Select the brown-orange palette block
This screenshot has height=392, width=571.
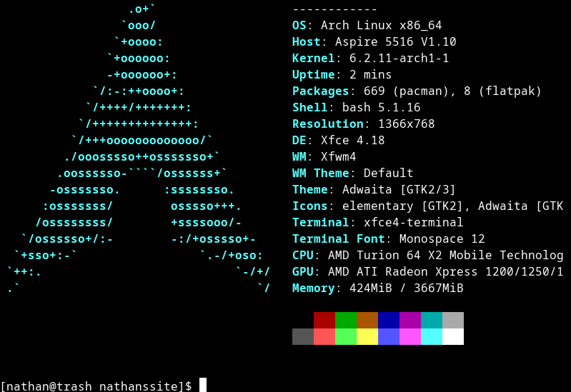tap(367, 320)
